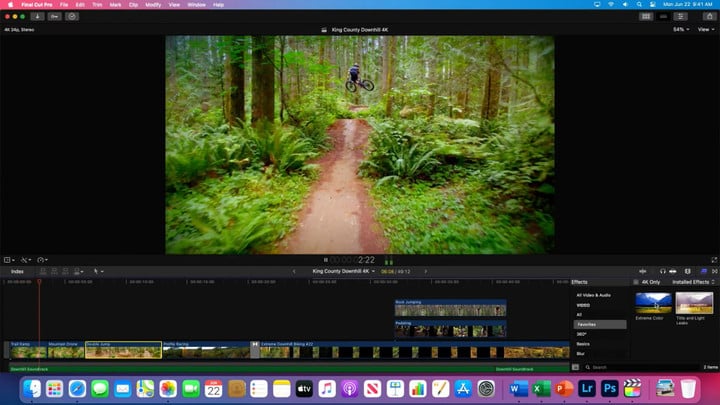Click the Lightroom icon in Dock
The height and width of the screenshot is (405, 720).
coord(585,388)
